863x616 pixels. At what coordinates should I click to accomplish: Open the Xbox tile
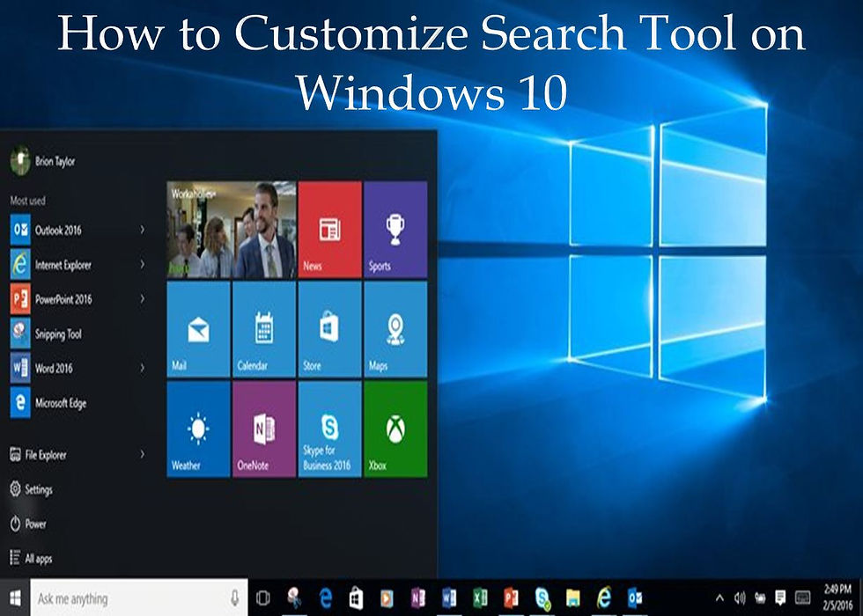point(395,429)
